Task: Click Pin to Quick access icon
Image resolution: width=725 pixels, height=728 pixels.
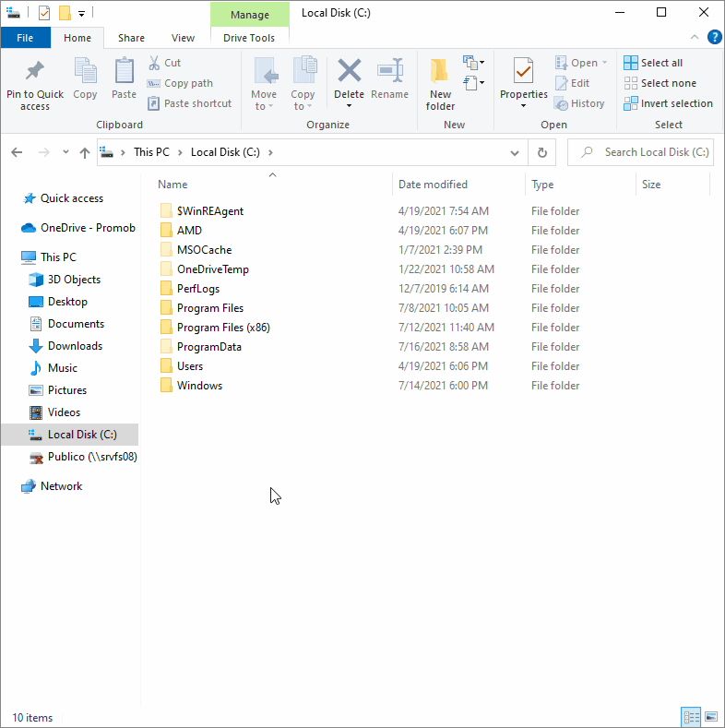Action: tap(35, 70)
